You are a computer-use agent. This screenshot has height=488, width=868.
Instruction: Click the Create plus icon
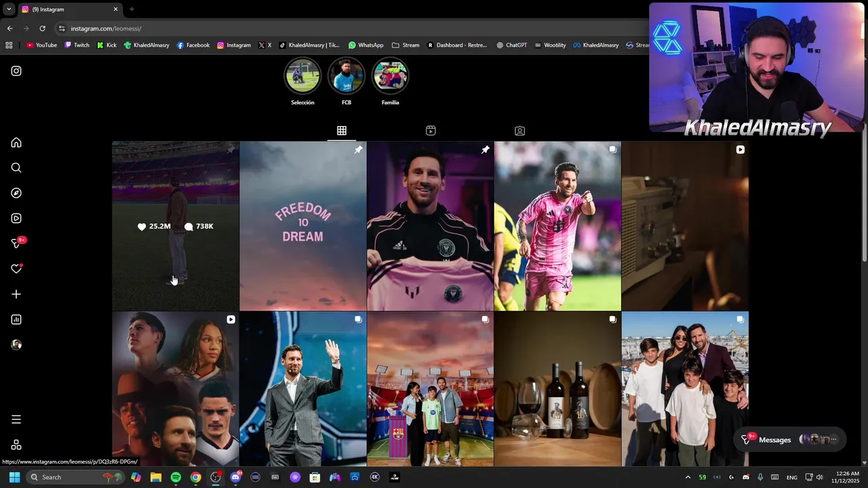coord(16,294)
